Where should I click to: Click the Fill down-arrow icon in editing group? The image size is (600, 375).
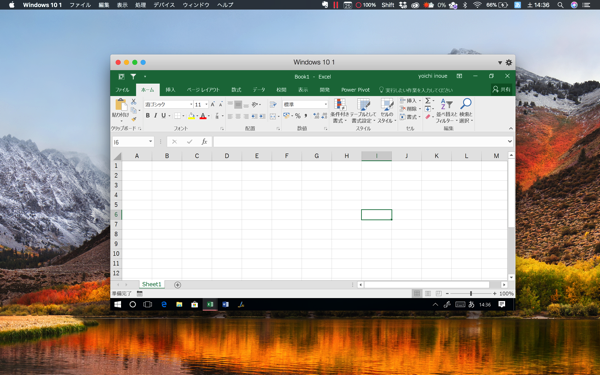[428, 109]
